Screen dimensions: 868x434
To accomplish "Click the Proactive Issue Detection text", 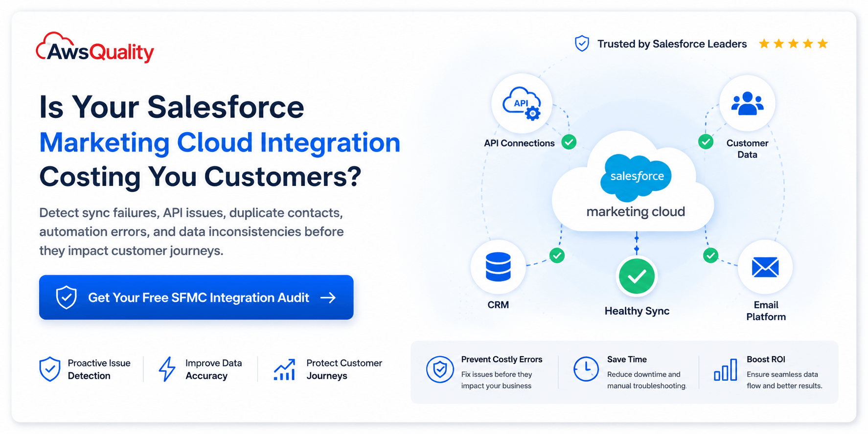I will pos(99,369).
